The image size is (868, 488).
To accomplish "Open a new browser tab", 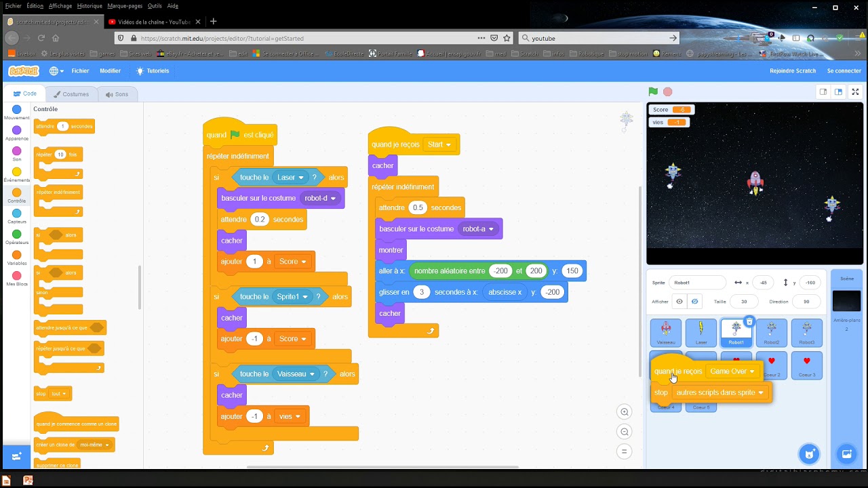I will 213,22.
